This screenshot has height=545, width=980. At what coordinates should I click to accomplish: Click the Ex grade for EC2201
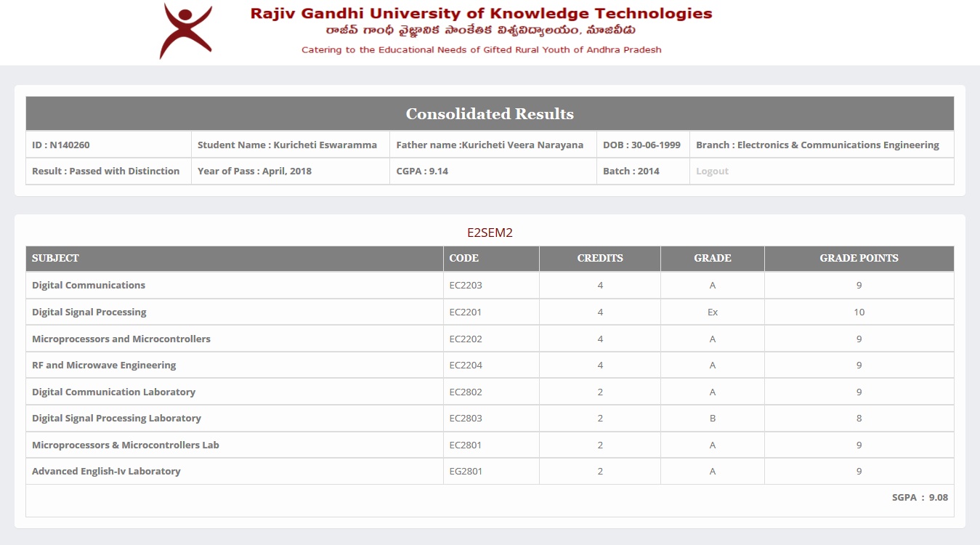coord(713,312)
